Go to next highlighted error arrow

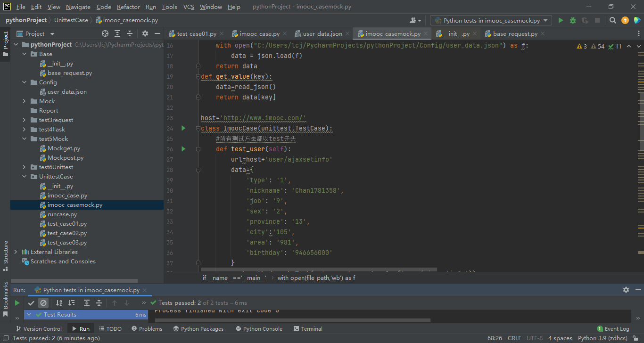click(638, 46)
